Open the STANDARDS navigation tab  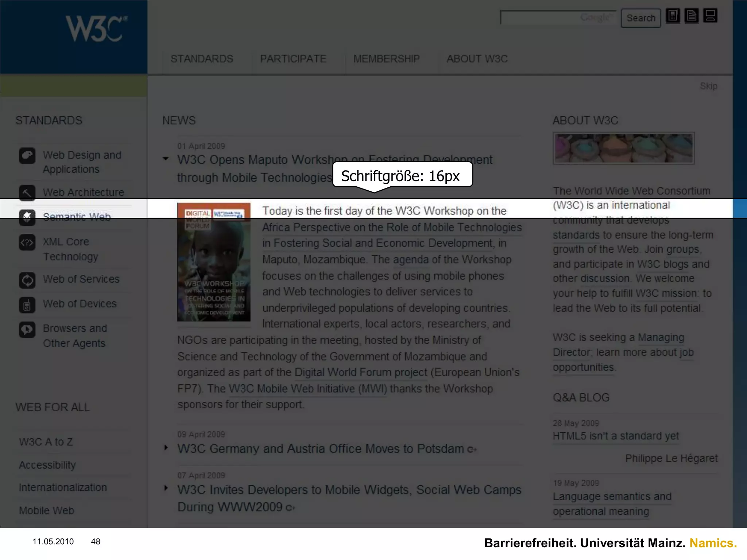point(202,59)
